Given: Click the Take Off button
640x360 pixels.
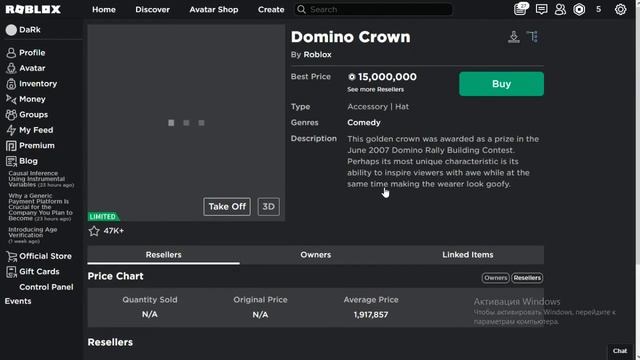Looking at the screenshot, I should click(x=227, y=207).
